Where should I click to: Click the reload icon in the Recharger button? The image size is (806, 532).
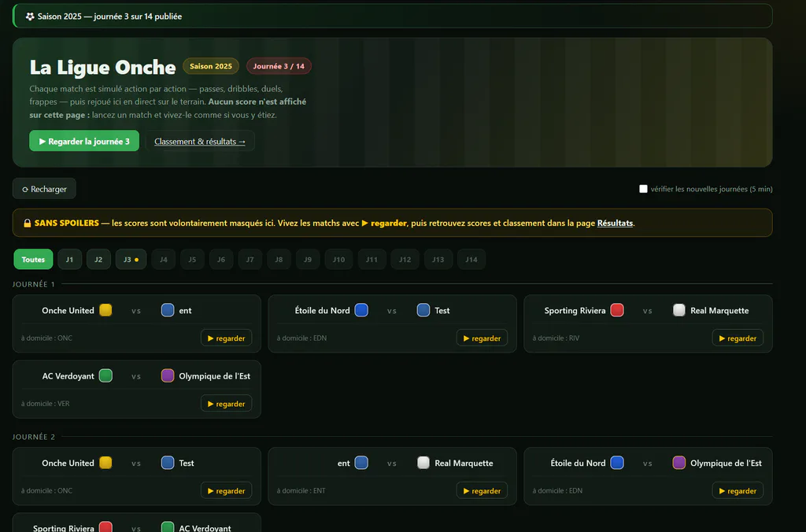(24, 190)
